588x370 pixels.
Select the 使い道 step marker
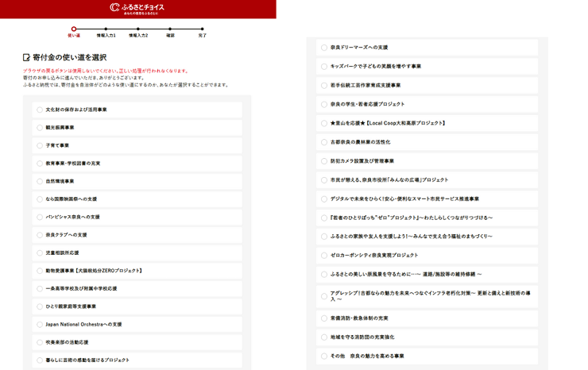74,29
